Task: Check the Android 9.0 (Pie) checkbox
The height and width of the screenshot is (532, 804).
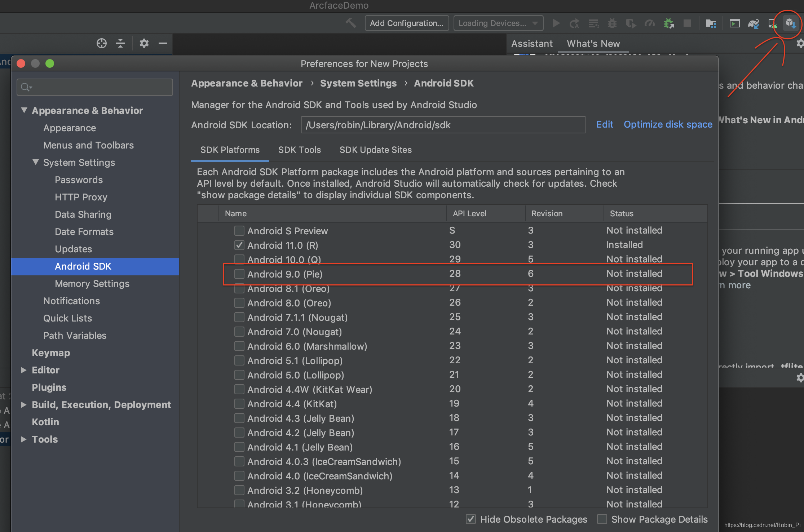Action: tap(239, 274)
